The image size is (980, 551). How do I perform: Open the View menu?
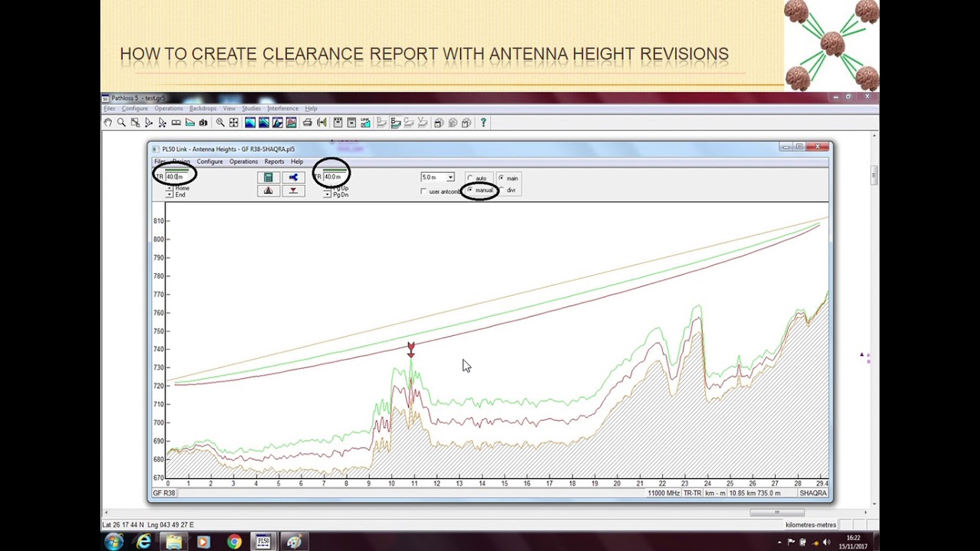click(229, 109)
